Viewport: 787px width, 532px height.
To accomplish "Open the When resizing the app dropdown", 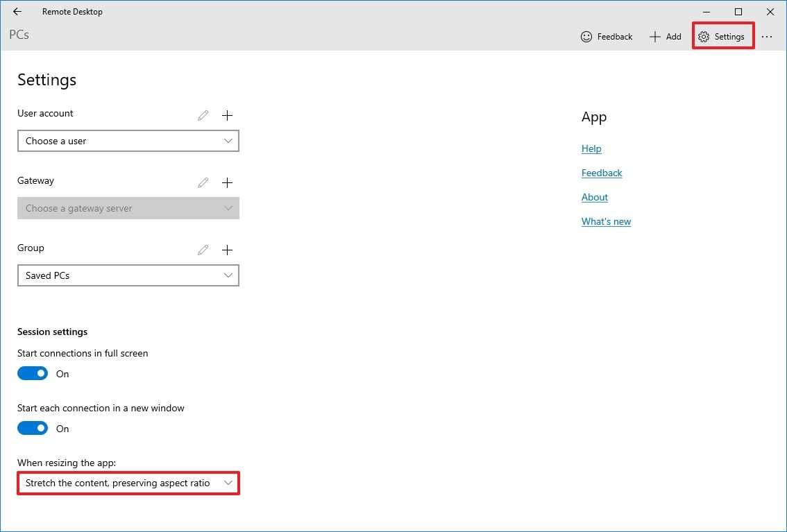I will click(x=128, y=483).
